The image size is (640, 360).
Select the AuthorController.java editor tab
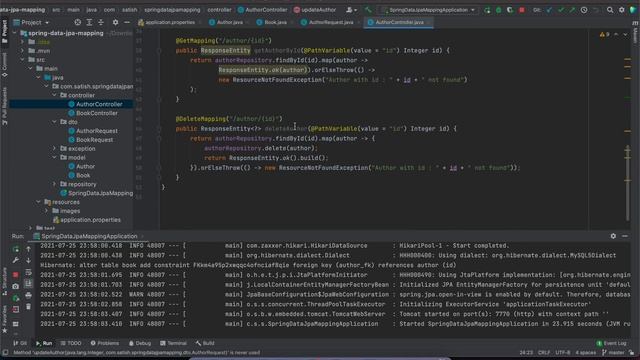point(398,22)
